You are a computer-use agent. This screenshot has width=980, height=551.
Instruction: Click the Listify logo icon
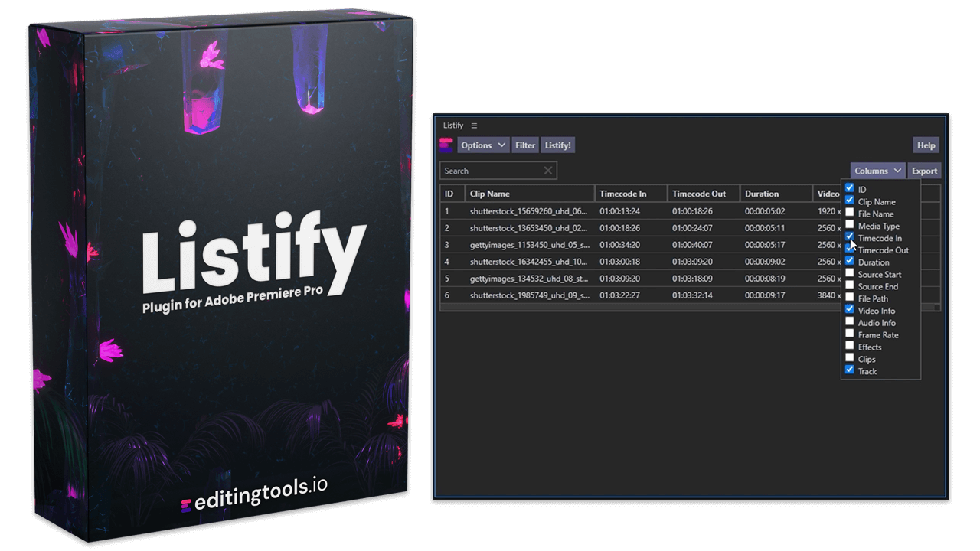446,145
